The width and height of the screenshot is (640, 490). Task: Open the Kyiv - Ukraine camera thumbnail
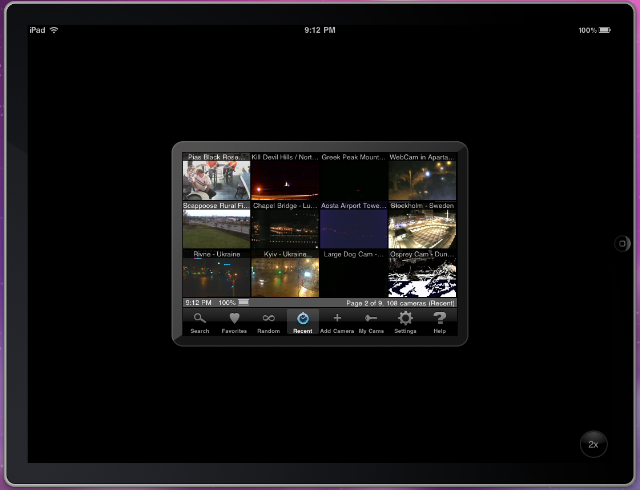point(285,274)
